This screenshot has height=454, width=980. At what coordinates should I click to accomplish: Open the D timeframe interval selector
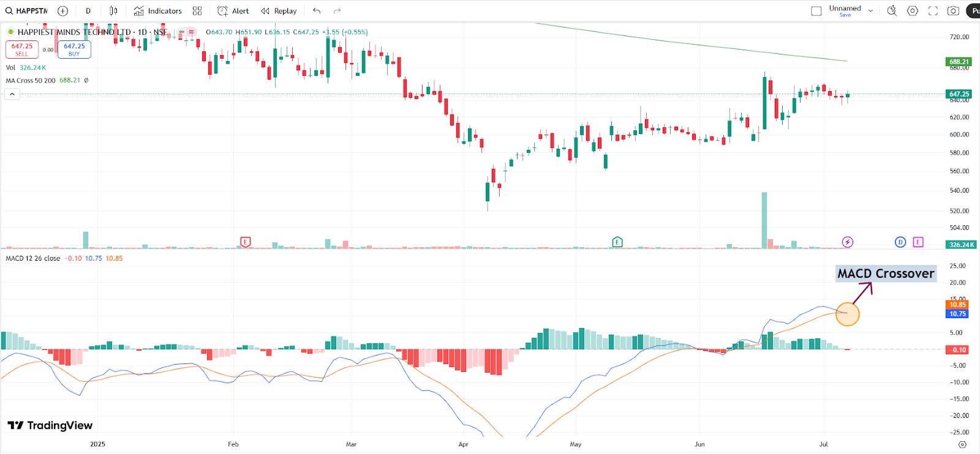(88, 11)
